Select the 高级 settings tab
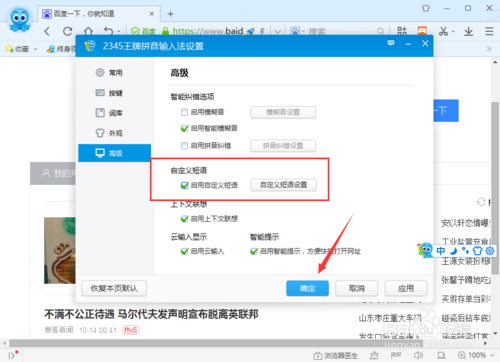The image size is (500, 362). (114, 153)
